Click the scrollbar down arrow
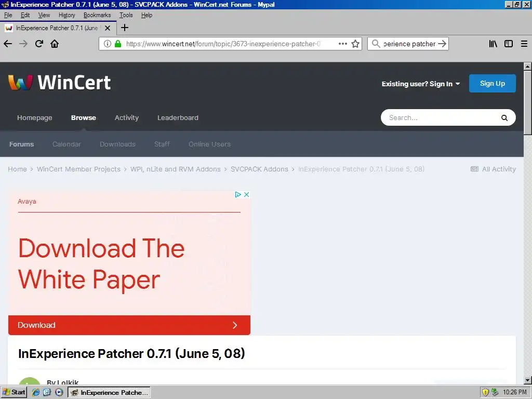Image resolution: width=532 pixels, height=399 pixels. (527, 380)
